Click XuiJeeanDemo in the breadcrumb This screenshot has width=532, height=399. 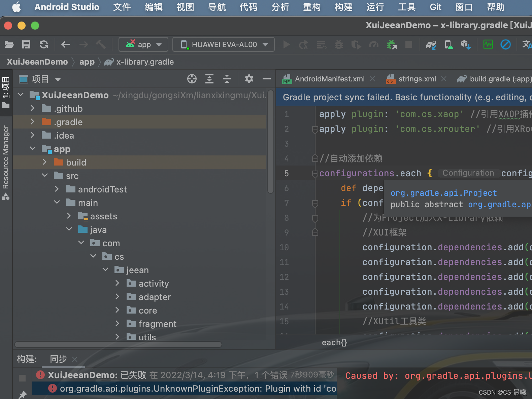[37, 62]
